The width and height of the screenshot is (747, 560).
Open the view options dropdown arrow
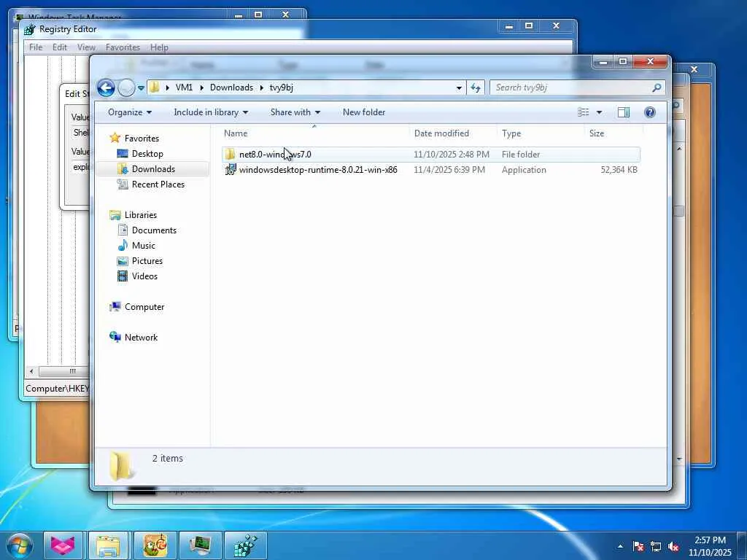(x=599, y=112)
